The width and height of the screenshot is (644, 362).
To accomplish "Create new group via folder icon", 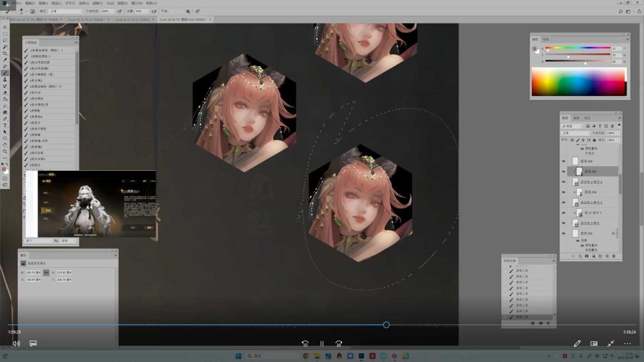I will 600,256.
